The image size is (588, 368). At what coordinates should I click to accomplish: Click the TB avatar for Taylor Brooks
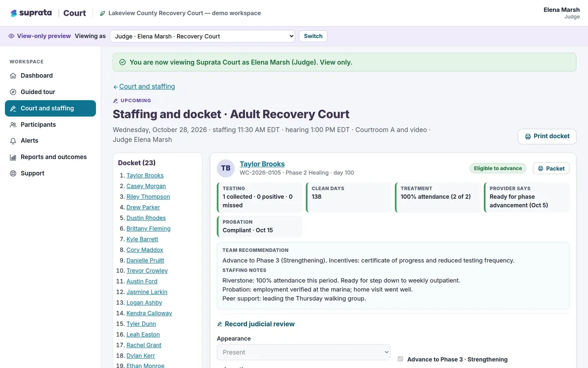click(x=226, y=168)
